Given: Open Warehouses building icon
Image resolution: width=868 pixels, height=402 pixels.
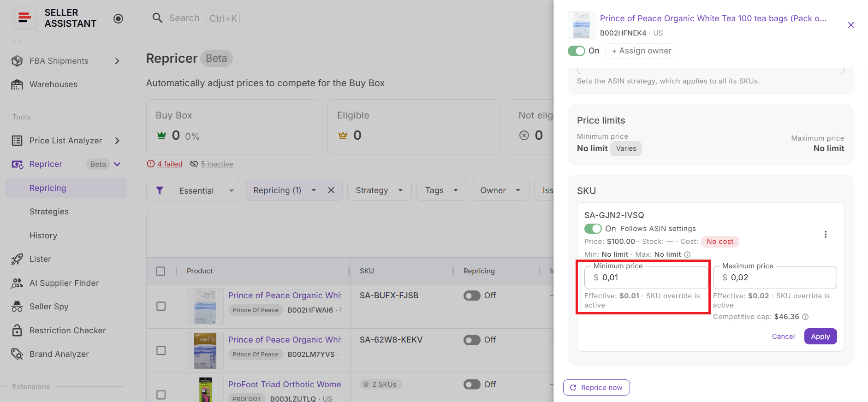Looking at the screenshot, I should tap(17, 84).
